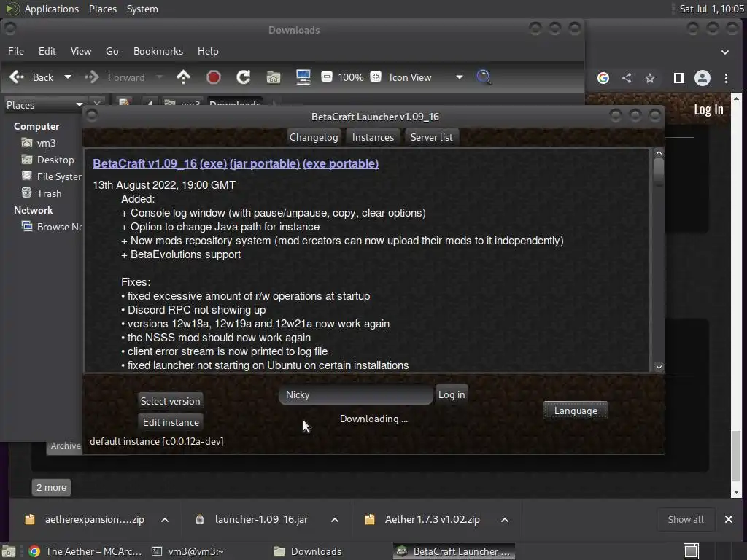Viewport: 747px width, 560px height.
Task: Open the (jar portable) download link
Action: click(265, 163)
